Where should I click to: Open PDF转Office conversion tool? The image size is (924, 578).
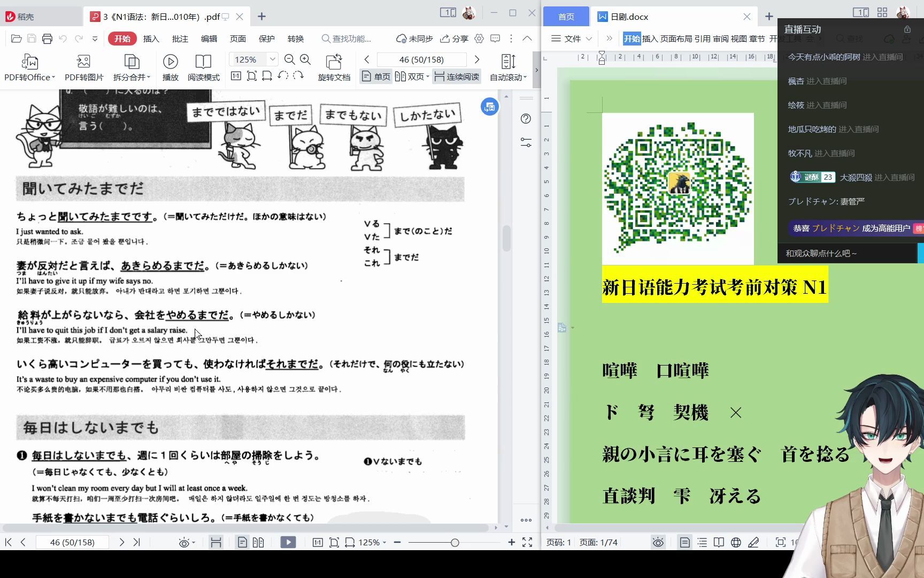click(29, 68)
